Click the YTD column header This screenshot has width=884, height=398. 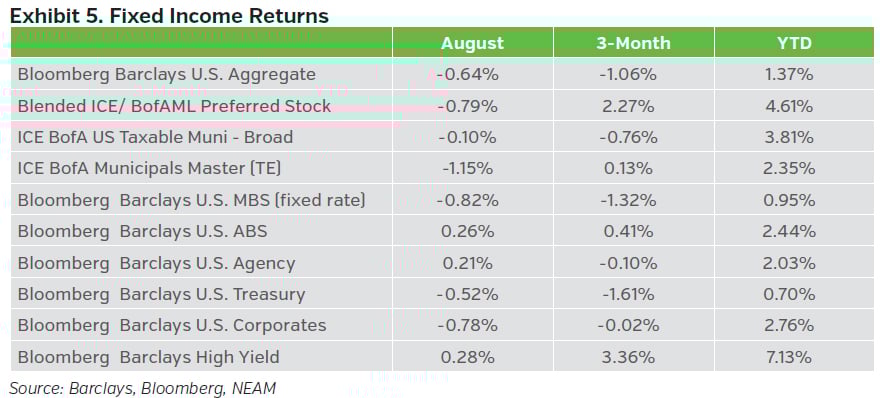tap(794, 43)
